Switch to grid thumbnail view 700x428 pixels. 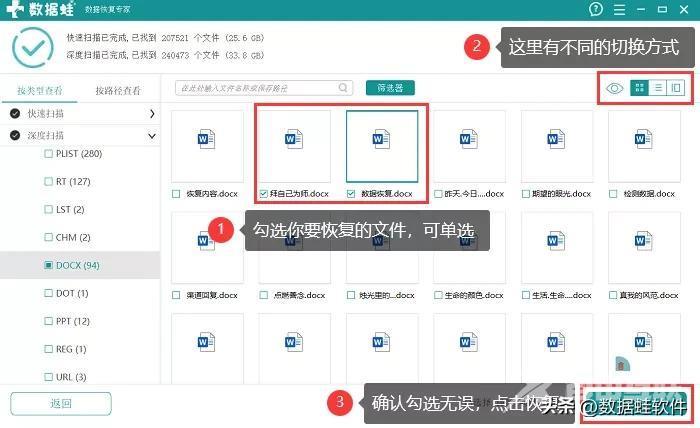tap(639, 87)
